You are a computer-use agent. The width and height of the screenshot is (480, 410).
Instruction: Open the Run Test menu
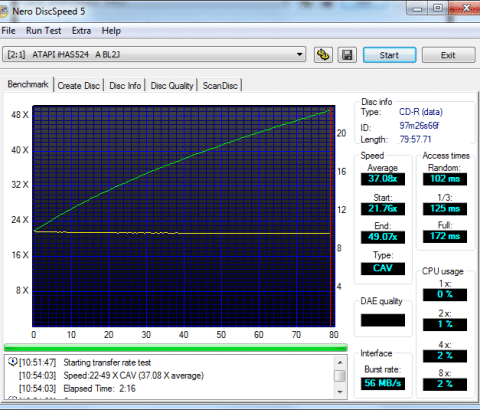44,31
